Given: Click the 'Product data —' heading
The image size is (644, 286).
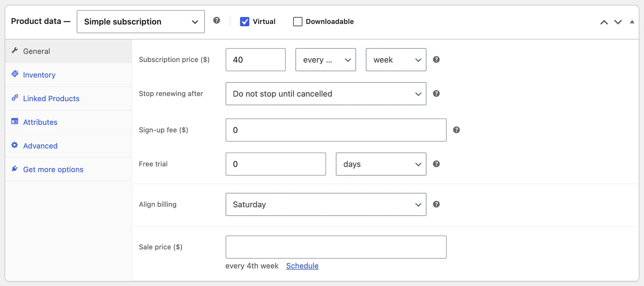Looking at the screenshot, I should coord(41,21).
